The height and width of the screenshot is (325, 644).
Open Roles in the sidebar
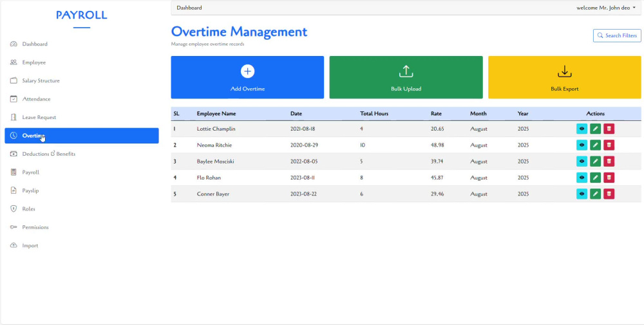click(x=81, y=209)
